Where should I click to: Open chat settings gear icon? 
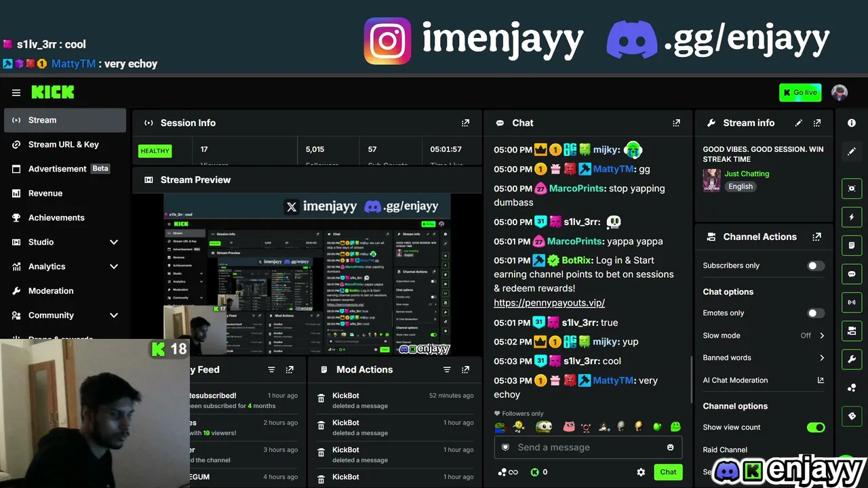641,472
